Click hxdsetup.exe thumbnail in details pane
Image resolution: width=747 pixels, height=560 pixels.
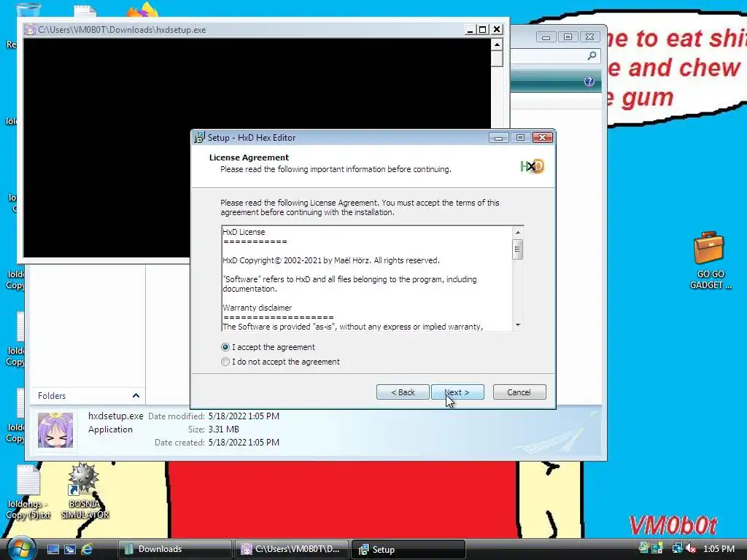click(55, 430)
